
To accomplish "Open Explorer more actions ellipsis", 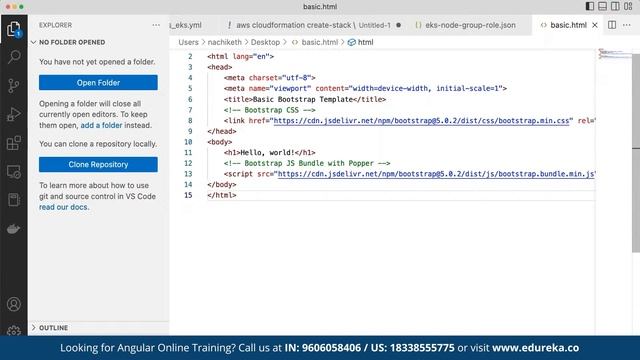I will click(156, 25).
